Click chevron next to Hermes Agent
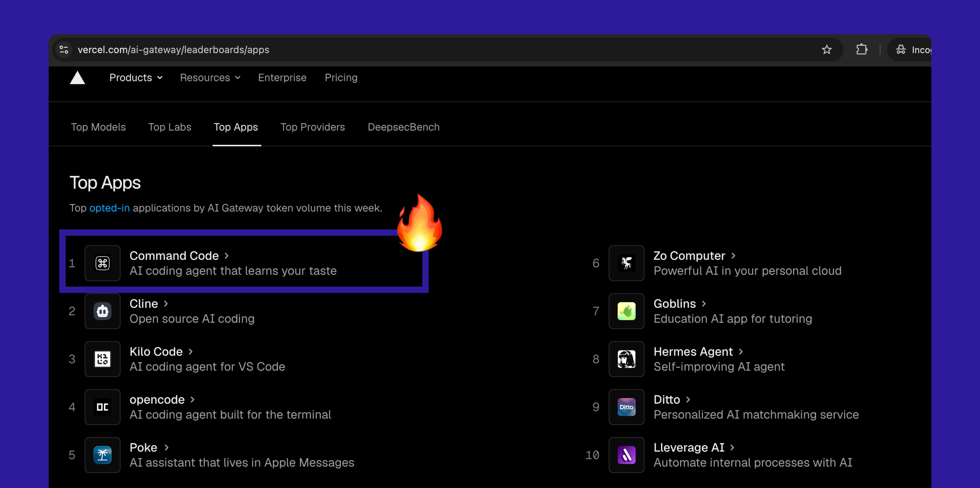980x488 pixels. click(x=741, y=352)
